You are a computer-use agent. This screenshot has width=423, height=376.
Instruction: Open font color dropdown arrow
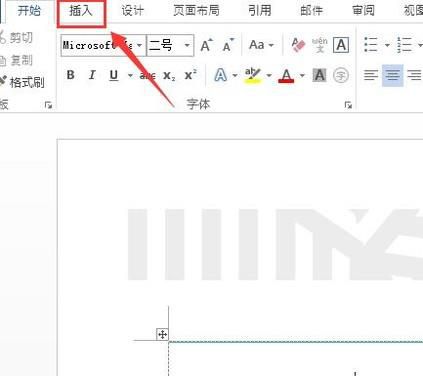coord(302,76)
